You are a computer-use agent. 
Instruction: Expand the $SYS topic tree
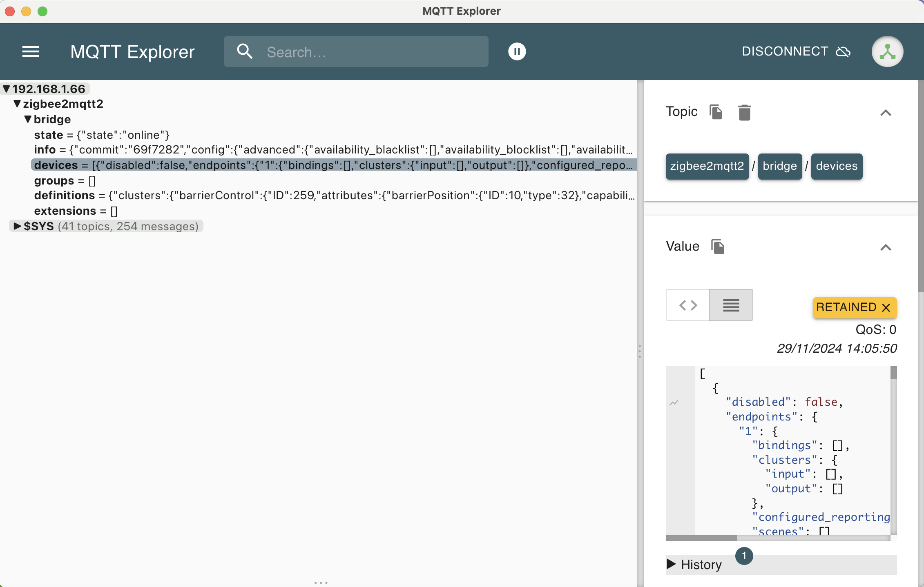pos(17,226)
